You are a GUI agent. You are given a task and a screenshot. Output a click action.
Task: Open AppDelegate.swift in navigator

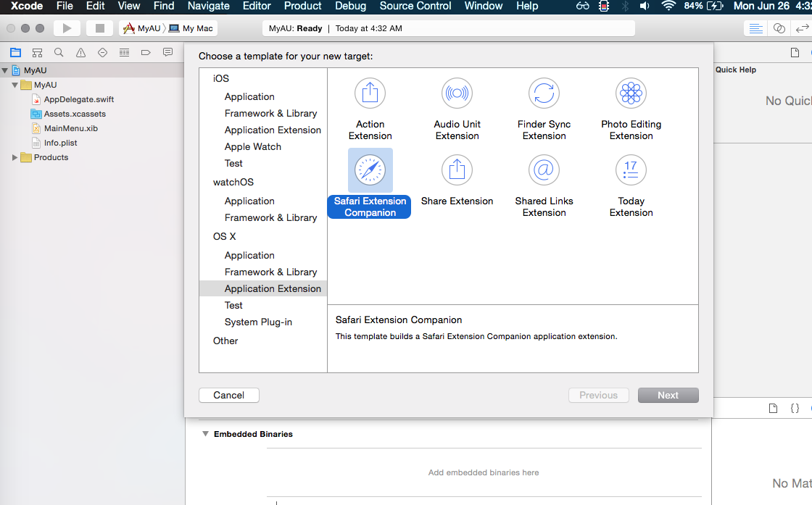pyautogui.click(x=79, y=99)
